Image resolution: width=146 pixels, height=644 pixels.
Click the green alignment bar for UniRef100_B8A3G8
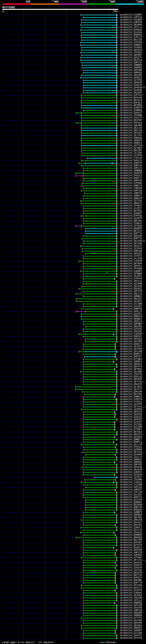coord(97,537)
